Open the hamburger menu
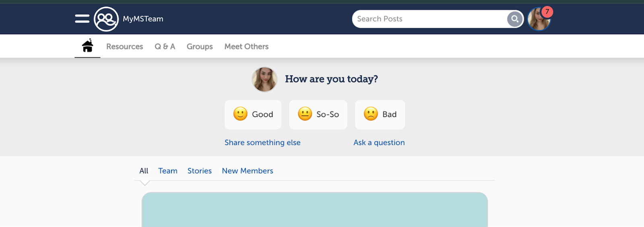Viewport: 644px width, 227px height. (x=82, y=19)
